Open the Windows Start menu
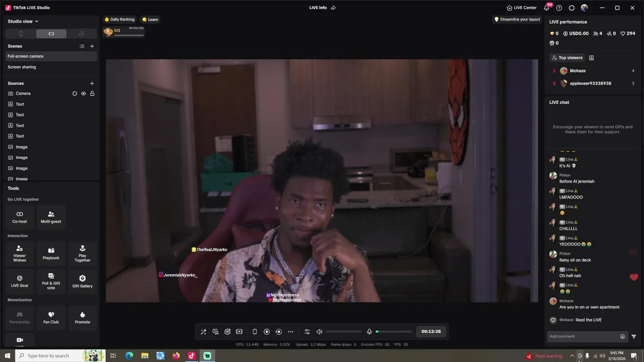Screen dimensions: 644x362 (x=8, y=356)
